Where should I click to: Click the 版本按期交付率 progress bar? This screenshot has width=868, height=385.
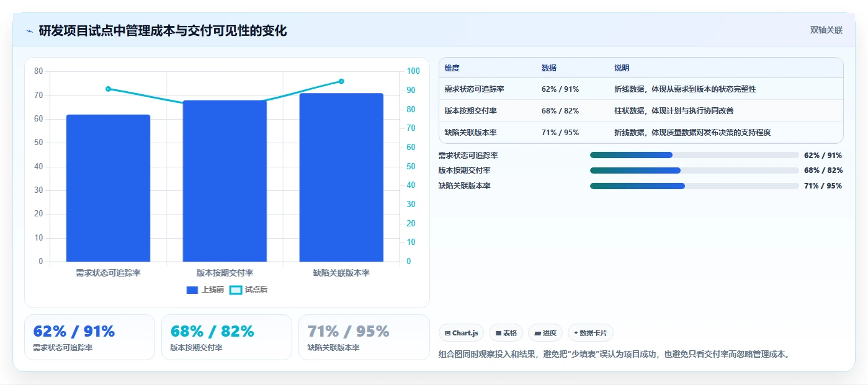click(x=694, y=170)
